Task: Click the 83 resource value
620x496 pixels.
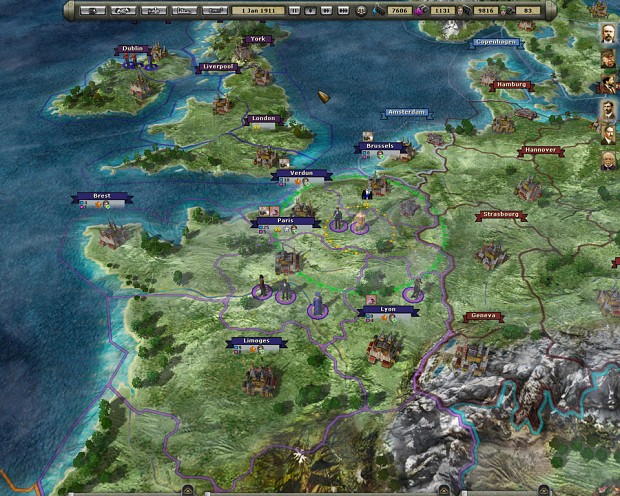Action: click(x=528, y=11)
